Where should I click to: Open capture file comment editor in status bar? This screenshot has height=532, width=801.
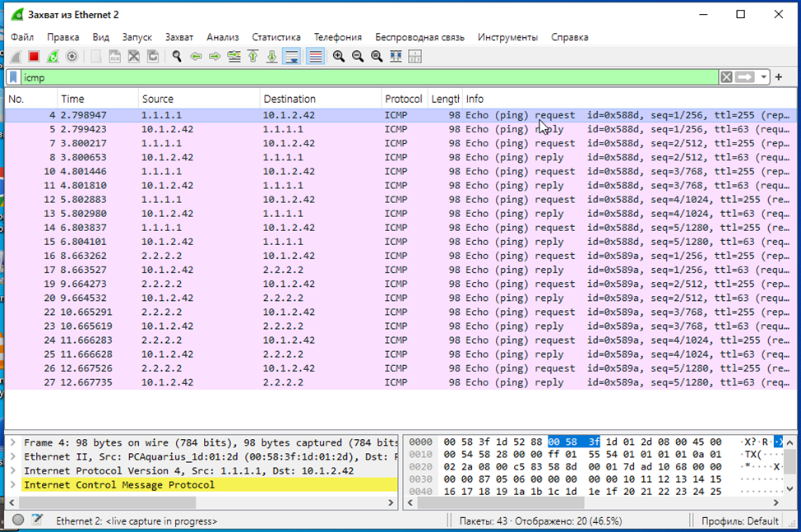pyautogui.click(x=37, y=520)
